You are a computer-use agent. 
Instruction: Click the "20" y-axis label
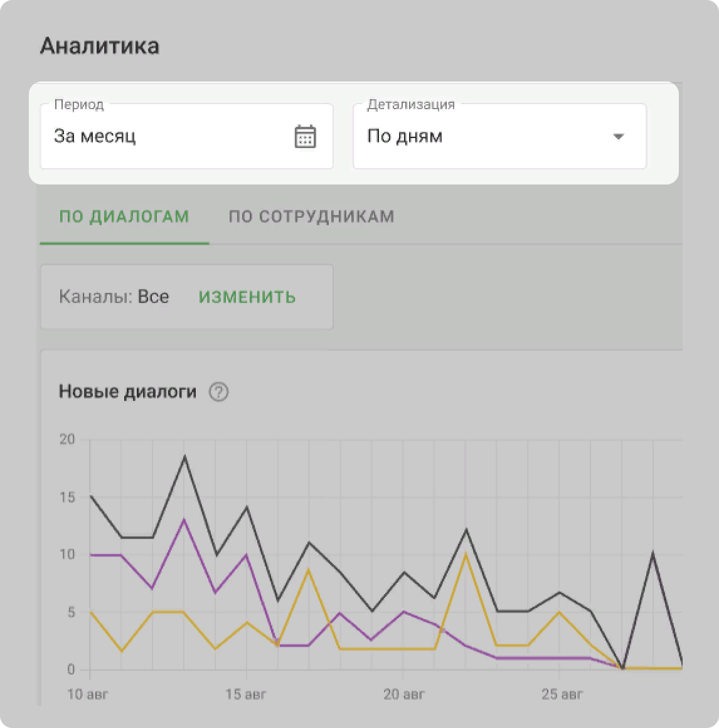click(67, 439)
